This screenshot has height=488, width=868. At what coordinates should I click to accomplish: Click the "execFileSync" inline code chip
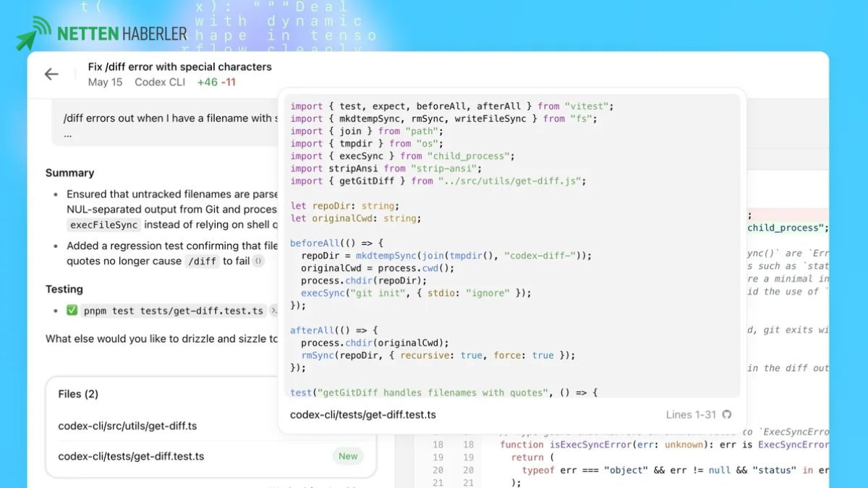(104, 225)
